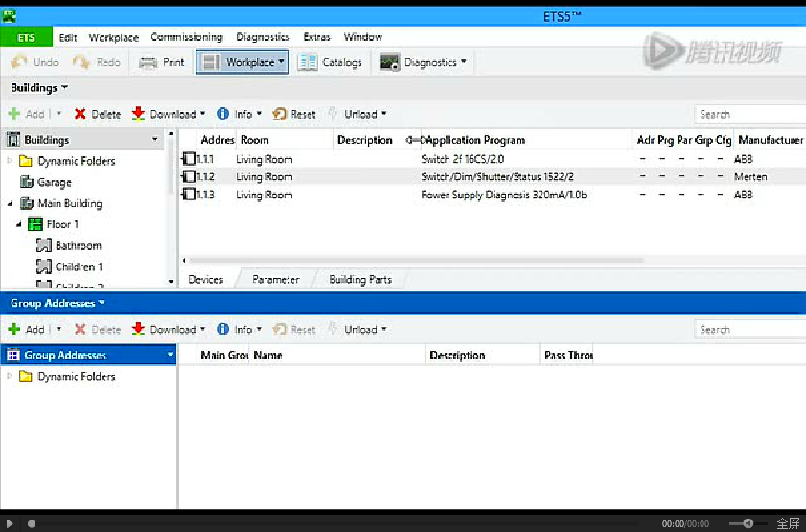Click the green ETS button

pyautogui.click(x=26, y=37)
